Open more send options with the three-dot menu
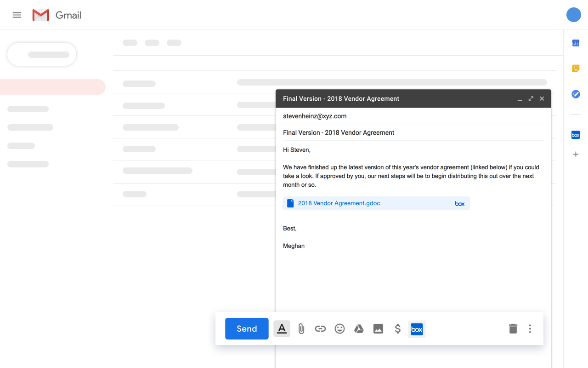This screenshot has height=368, width=588. pos(530,328)
